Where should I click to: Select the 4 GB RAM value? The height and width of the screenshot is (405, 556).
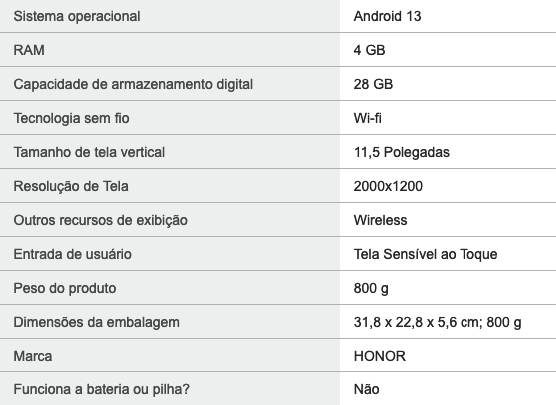(369, 50)
